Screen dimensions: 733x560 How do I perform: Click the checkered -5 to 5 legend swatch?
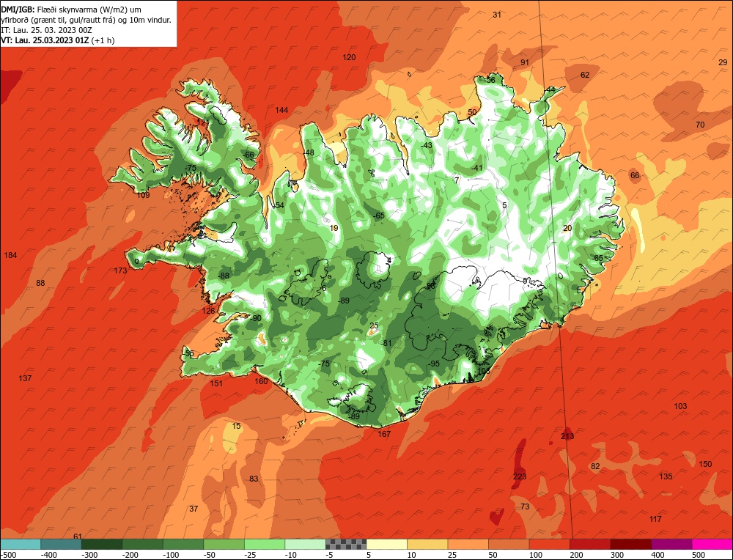[346, 544]
